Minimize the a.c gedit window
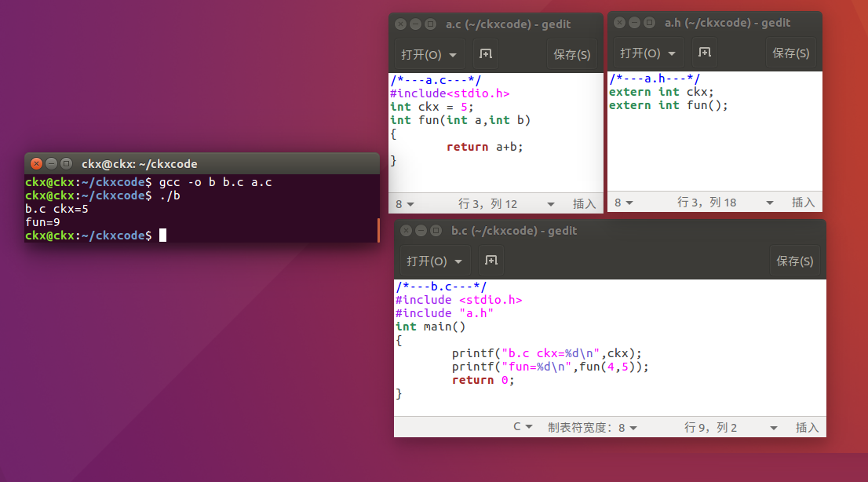Viewport: 868px width, 482px height. [x=415, y=24]
